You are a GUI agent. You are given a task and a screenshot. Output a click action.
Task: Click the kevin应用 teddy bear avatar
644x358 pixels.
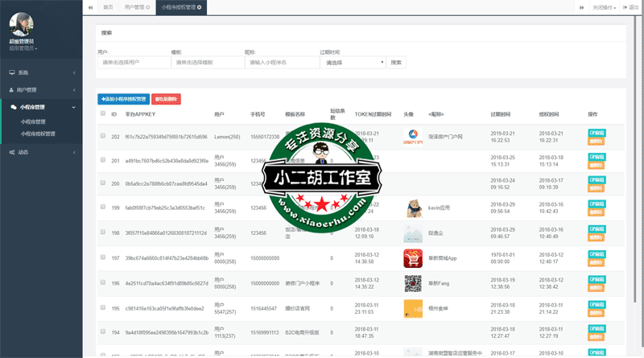tap(414, 207)
